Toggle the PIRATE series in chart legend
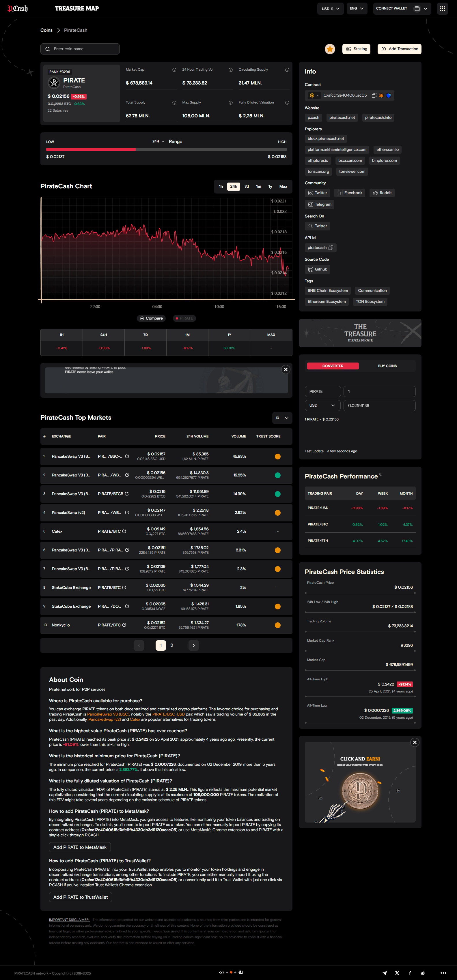Image resolution: width=457 pixels, height=980 pixels. point(184,318)
